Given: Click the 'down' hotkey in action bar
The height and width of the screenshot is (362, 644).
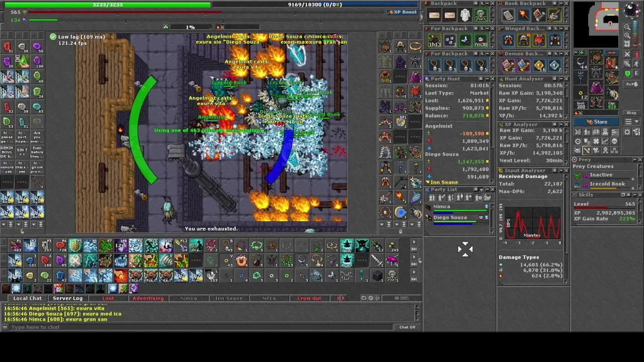Looking at the screenshot, I should point(347,260).
